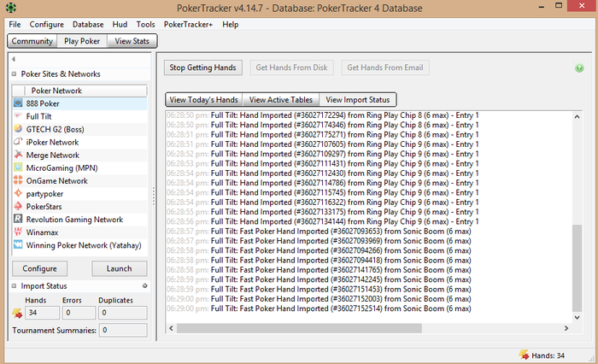598x364 pixels.
Task: Click the Duplicates count field
Action: tap(122, 313)
